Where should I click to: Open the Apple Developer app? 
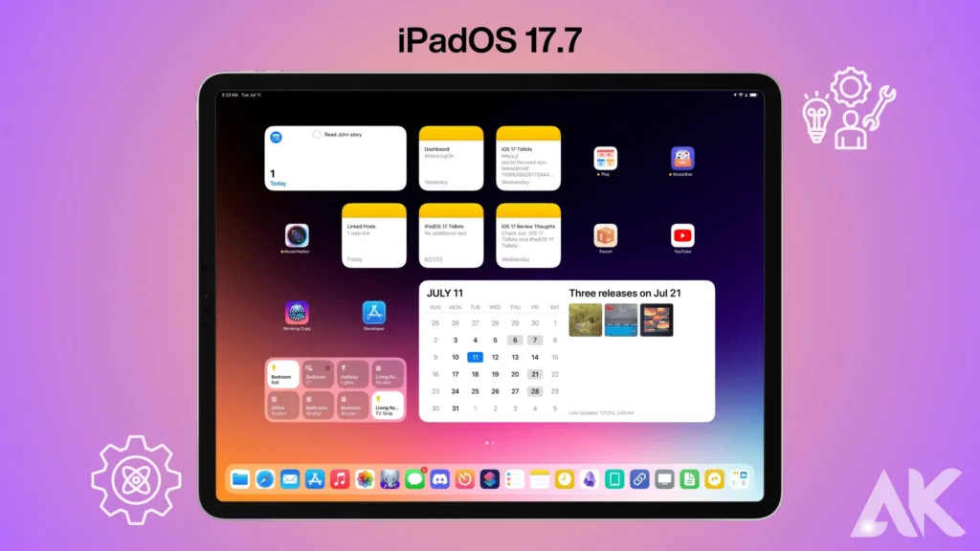click(374, 313)
